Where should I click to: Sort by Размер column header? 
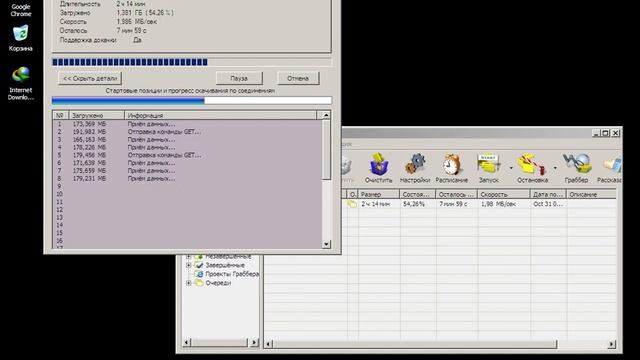(x=379, y=195)
